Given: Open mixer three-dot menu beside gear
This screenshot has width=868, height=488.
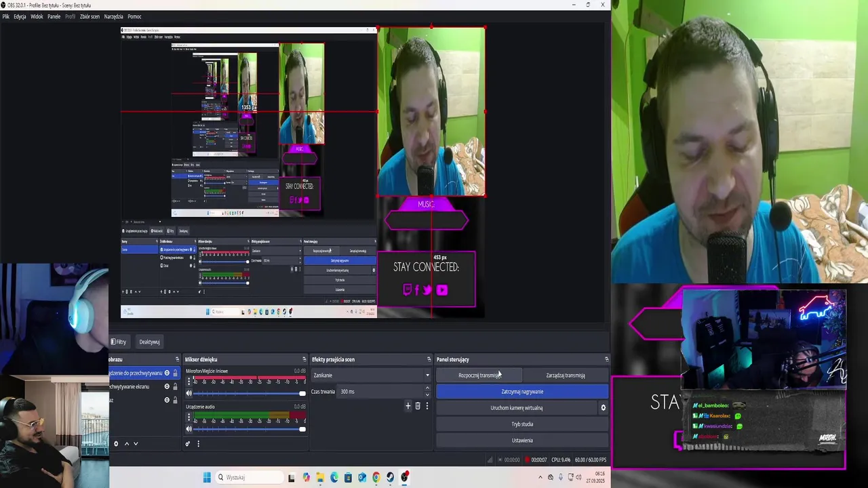Looking at the screenshot, I should click(x=198, y=444).
